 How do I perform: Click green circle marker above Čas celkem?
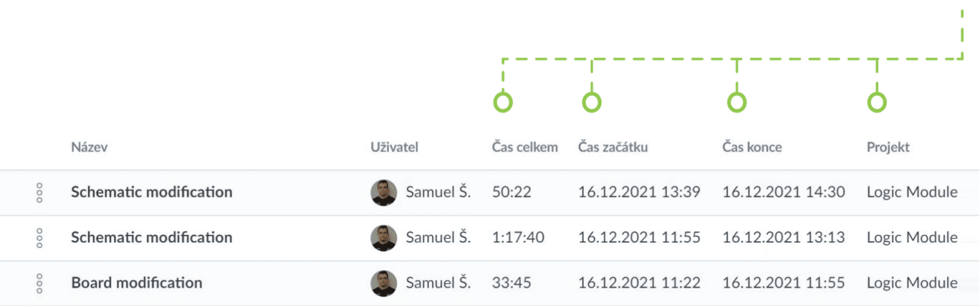click(503, 102)
